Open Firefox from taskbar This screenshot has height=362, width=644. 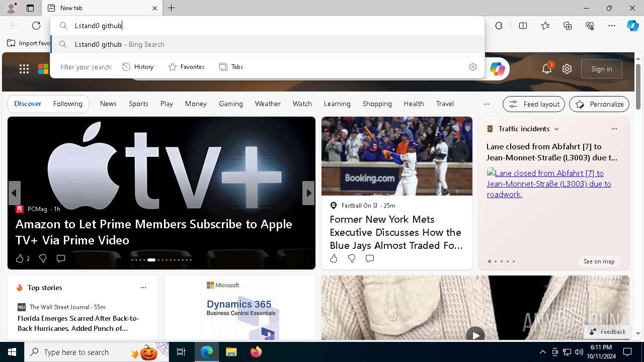click(256, 352)
